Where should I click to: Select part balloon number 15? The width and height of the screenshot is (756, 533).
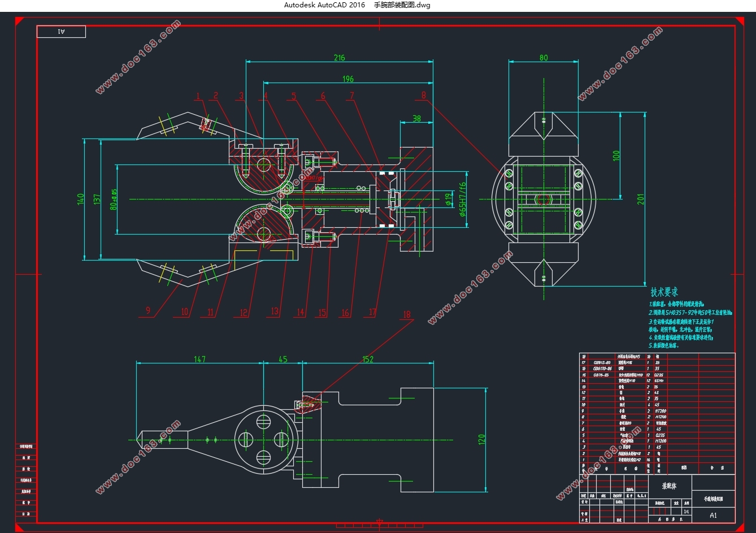pos(322,313)
